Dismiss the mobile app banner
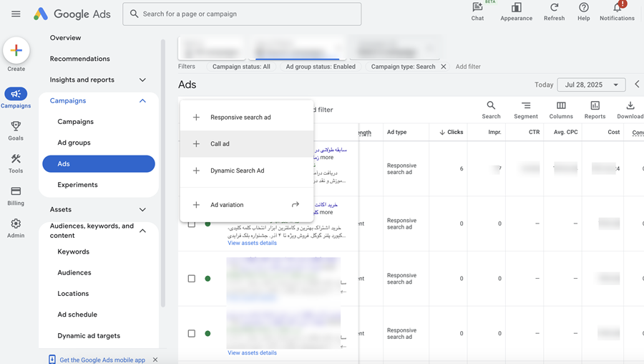 155,360
